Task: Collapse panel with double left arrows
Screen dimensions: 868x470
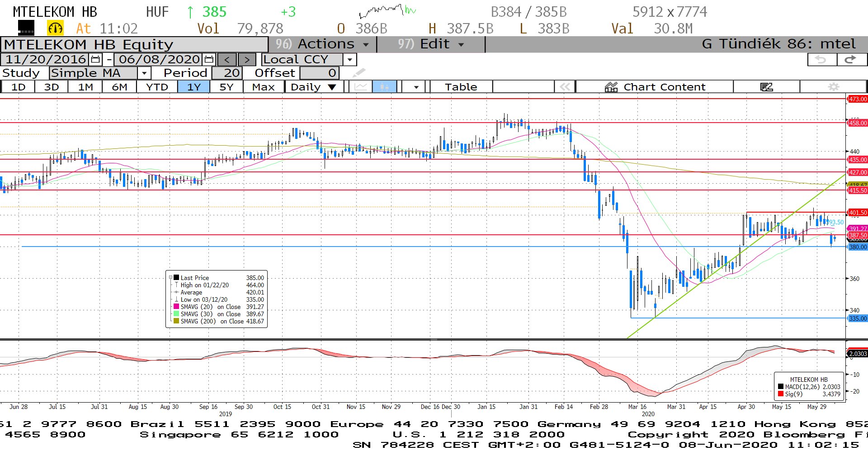Action: (x=565, y=86)
